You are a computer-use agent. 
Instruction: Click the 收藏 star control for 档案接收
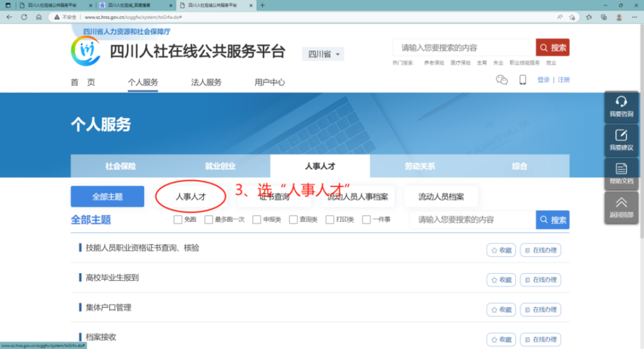[x=500, y=339]
